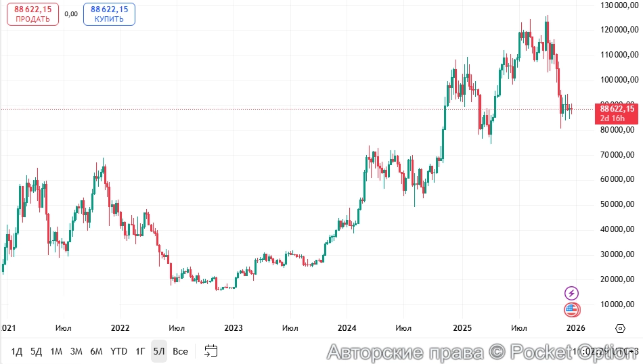The image size is (643, 364).
Task: Choose the 6М time range
Action: tap(97, 351)
